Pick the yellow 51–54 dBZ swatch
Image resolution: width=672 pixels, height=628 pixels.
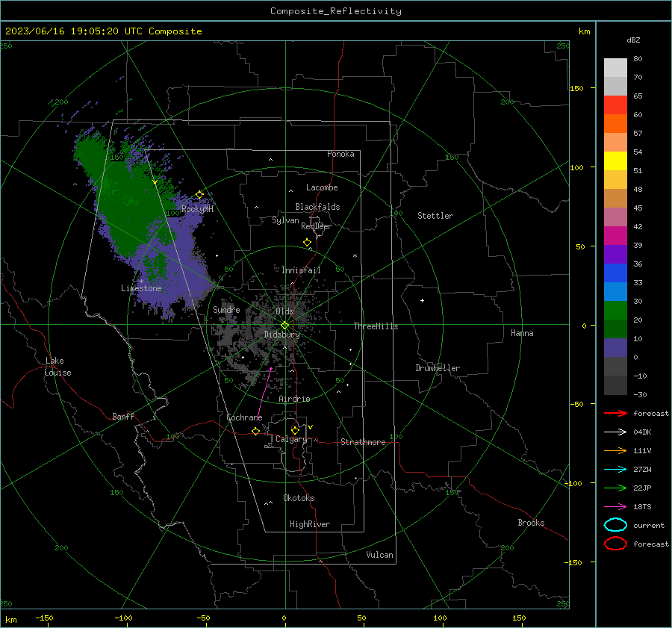tap(615, 161)
